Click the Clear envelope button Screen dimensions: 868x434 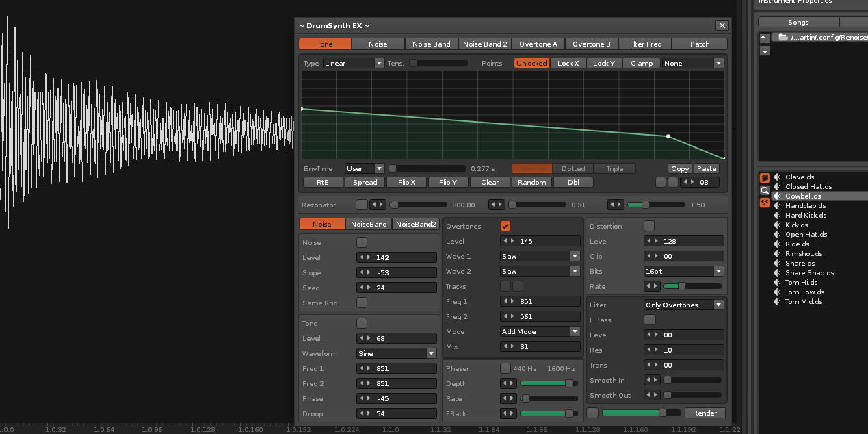click(490, 182)
